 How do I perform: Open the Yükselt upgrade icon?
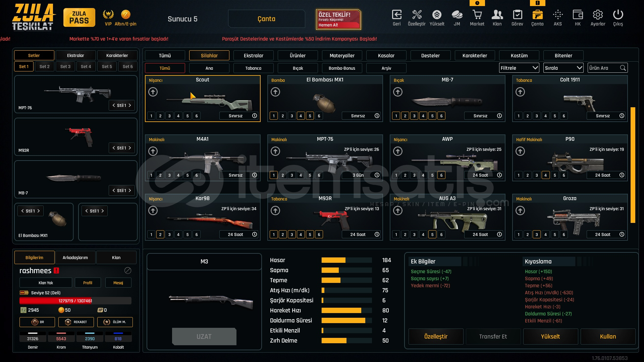point(437,15)
